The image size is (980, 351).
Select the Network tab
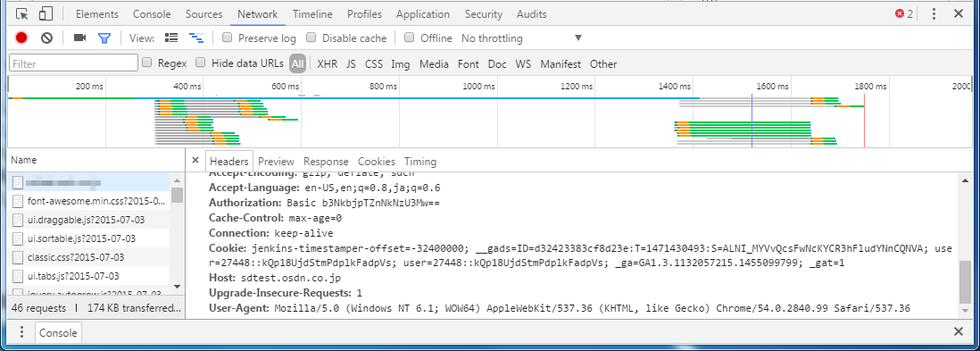point(258,13)
